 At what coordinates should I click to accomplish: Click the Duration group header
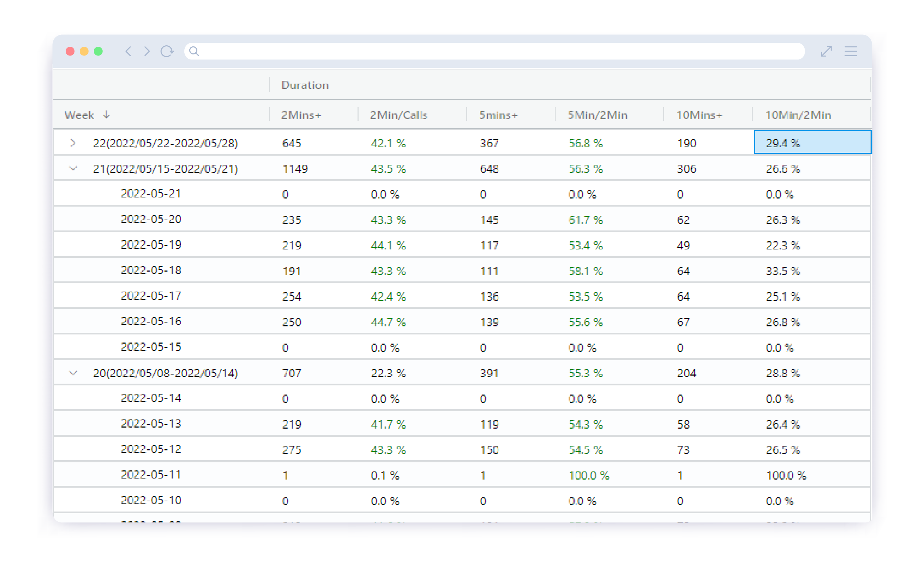coord(304,85)
